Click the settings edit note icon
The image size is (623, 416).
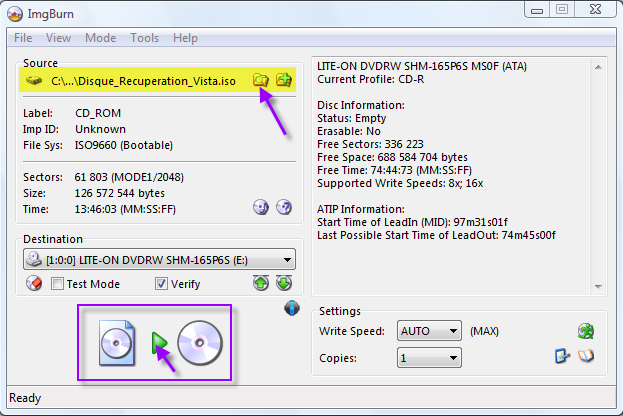click(562, 356)
